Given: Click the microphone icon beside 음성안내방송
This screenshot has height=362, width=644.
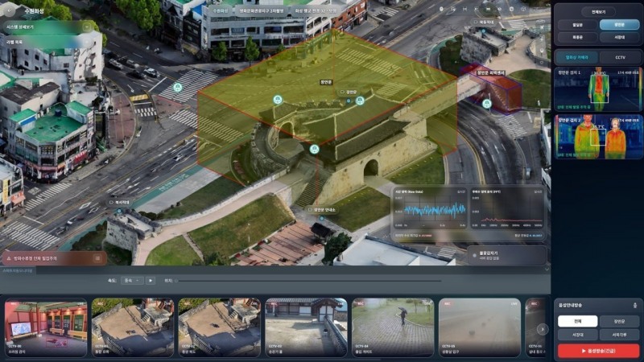Looking at the screenshot, I should [x=635, y=306].
